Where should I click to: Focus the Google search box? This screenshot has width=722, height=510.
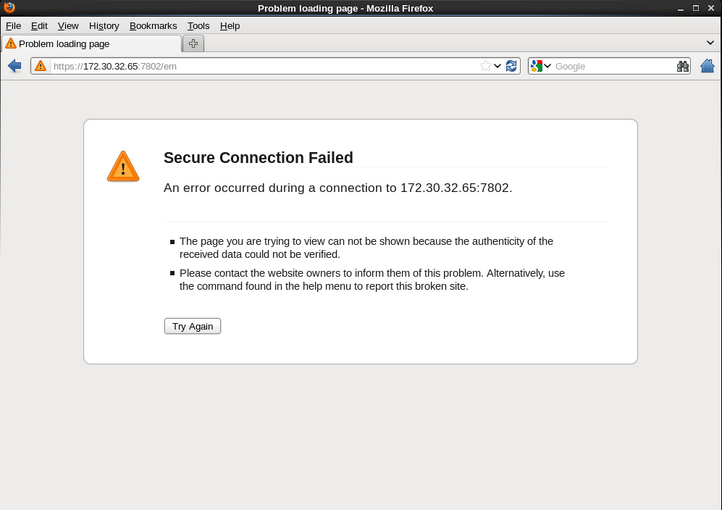[612, 66]
